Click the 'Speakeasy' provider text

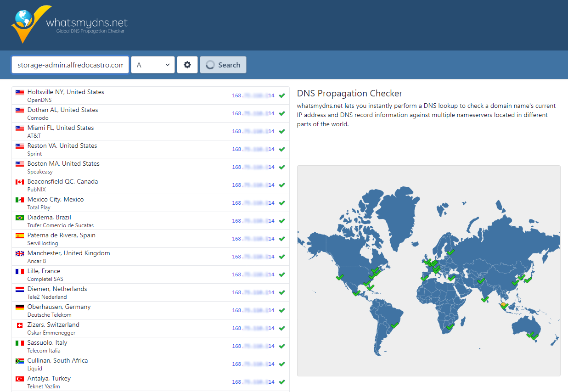40,172
